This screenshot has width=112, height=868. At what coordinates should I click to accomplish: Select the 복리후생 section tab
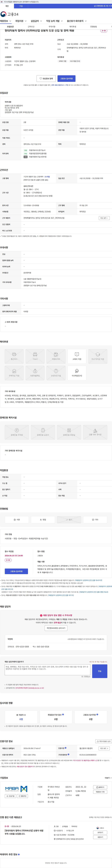pos(73,27)
